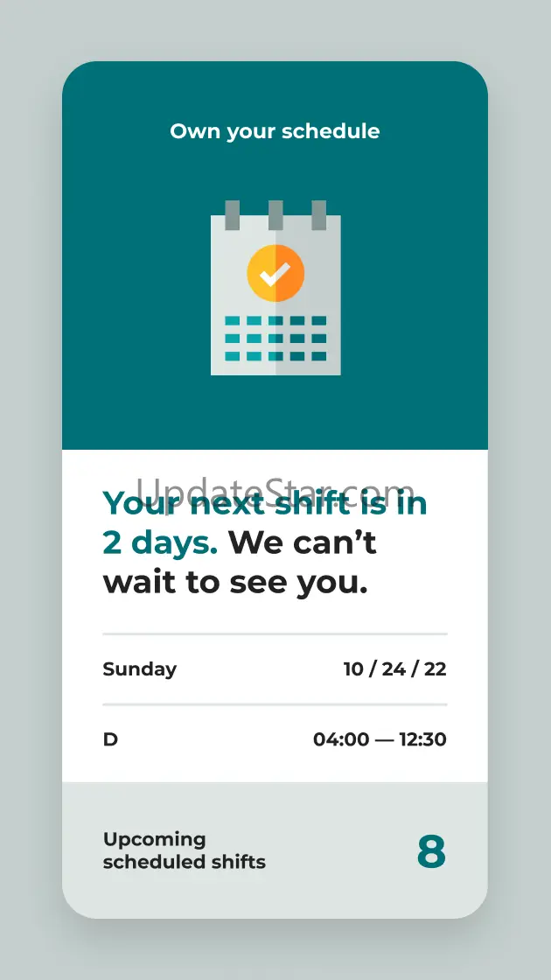Click the left binding ring of the calendar
The image size is (551, 980).
(x=232, y=215)
